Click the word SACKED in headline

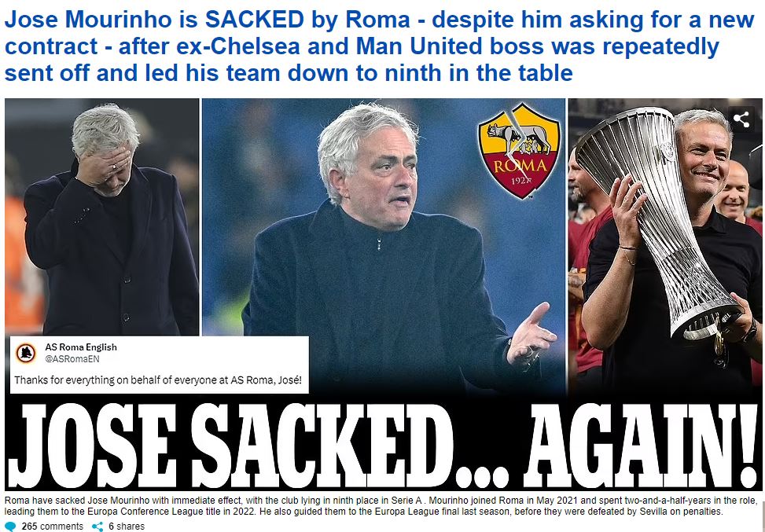255,20
